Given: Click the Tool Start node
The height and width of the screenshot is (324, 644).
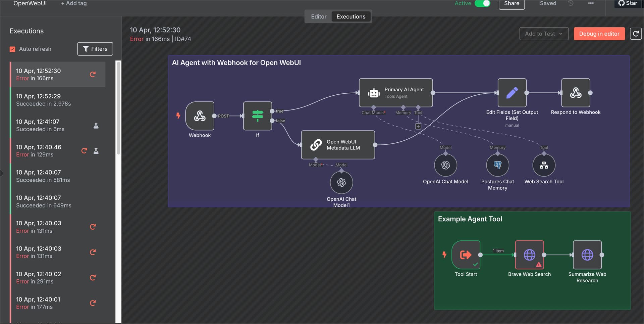Looking at the screenshot, I should [466, 255].
